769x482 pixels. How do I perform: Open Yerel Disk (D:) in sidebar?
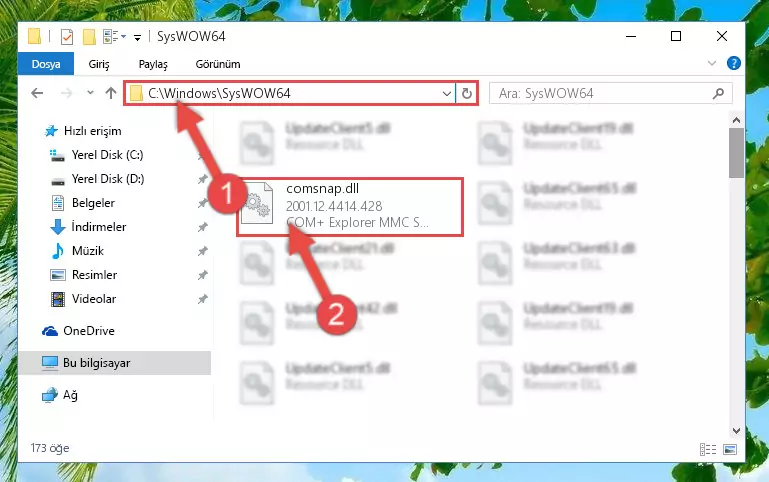pyautogui.click(x=107, y=179)
